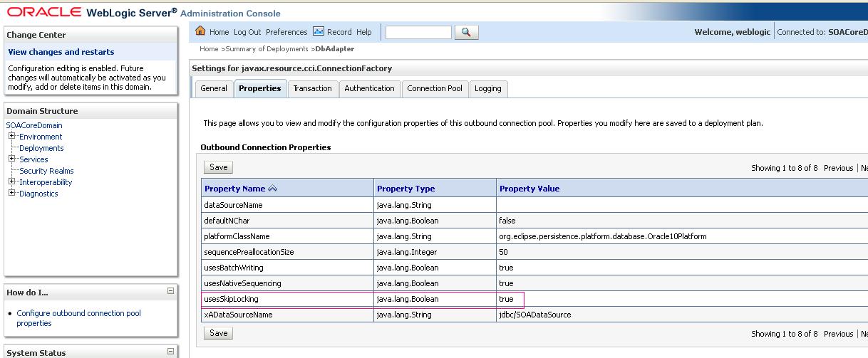
Task: Click the Home house icon
Action: coord(200,31)
